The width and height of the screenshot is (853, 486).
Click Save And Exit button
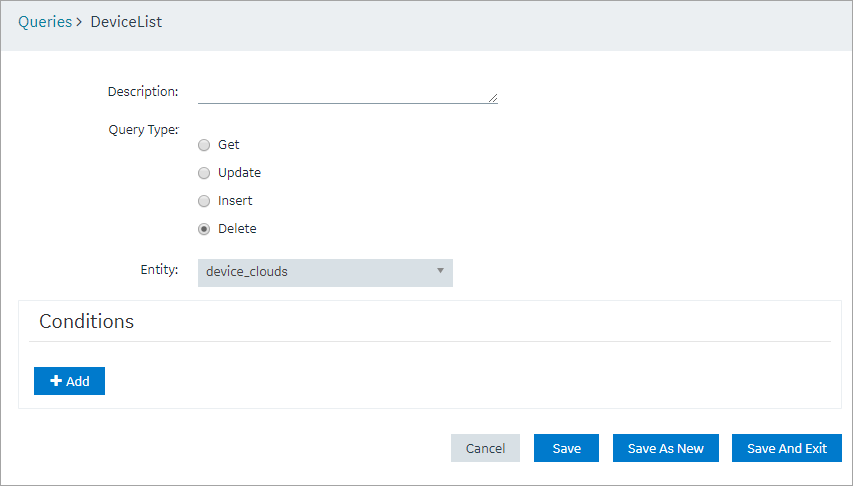coord(787,448)
